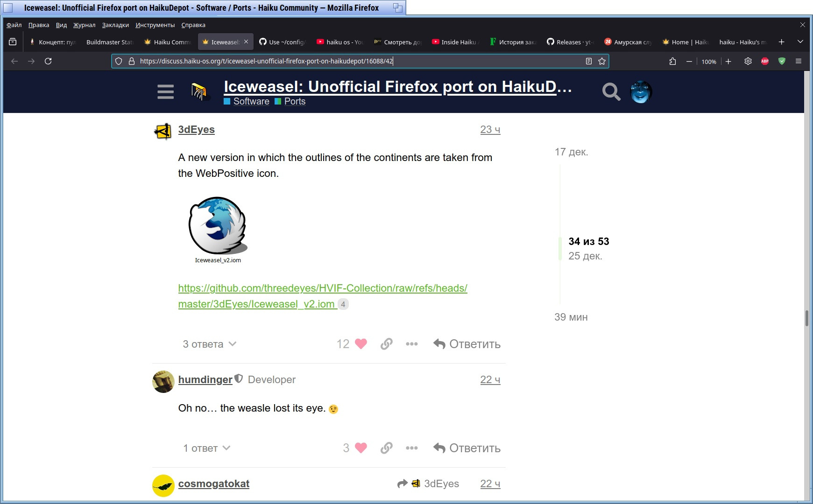Open the cosmogatokat username link
Viewport: 813px width, 504px height.
[x=213, y=483]
